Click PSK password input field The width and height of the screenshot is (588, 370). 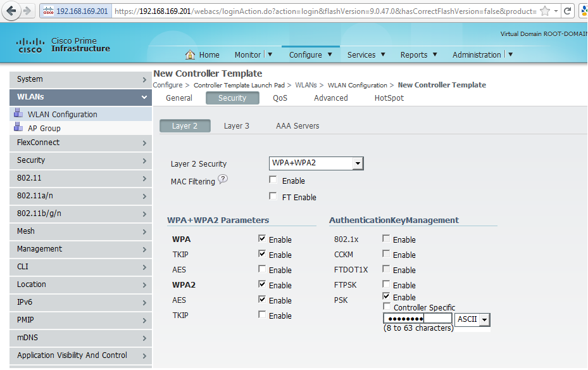(418, 319)
